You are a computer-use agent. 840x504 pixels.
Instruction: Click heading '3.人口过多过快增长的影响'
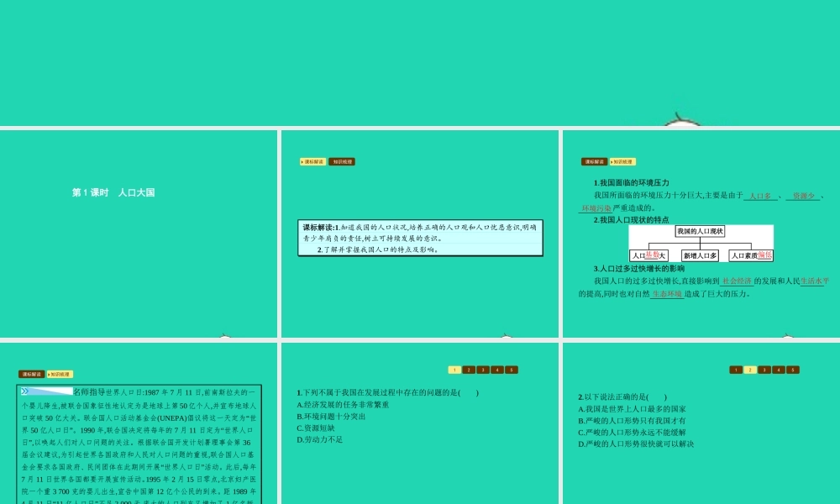click(639, 269)
